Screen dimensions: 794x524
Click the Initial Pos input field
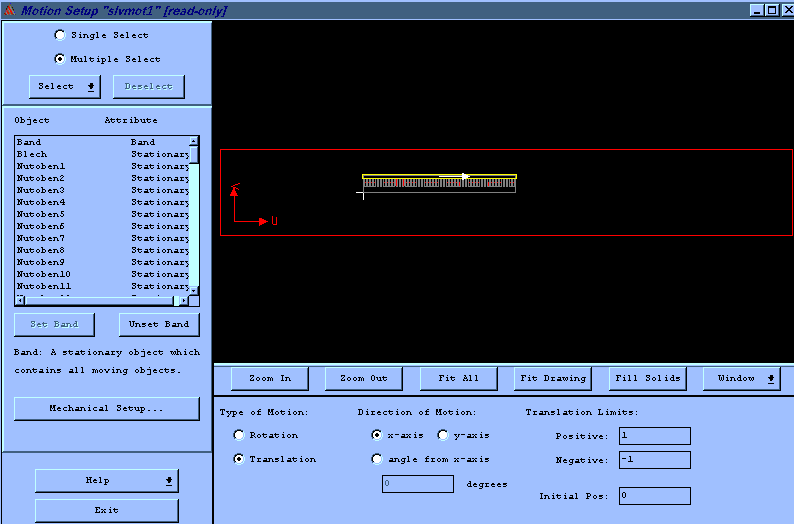pyautogui.click(x=655, y=496)
